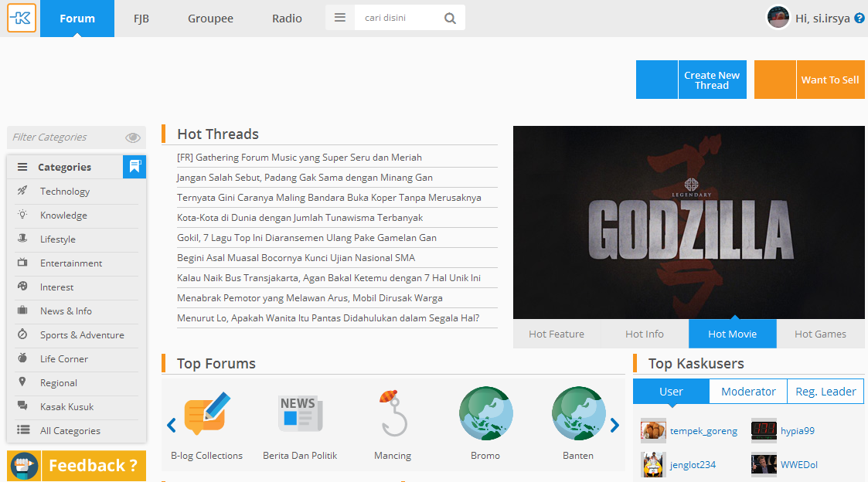The width and height of the screenshot is (868, 482).
Task: Click the Create New Thread button
Action: (712, 80)
